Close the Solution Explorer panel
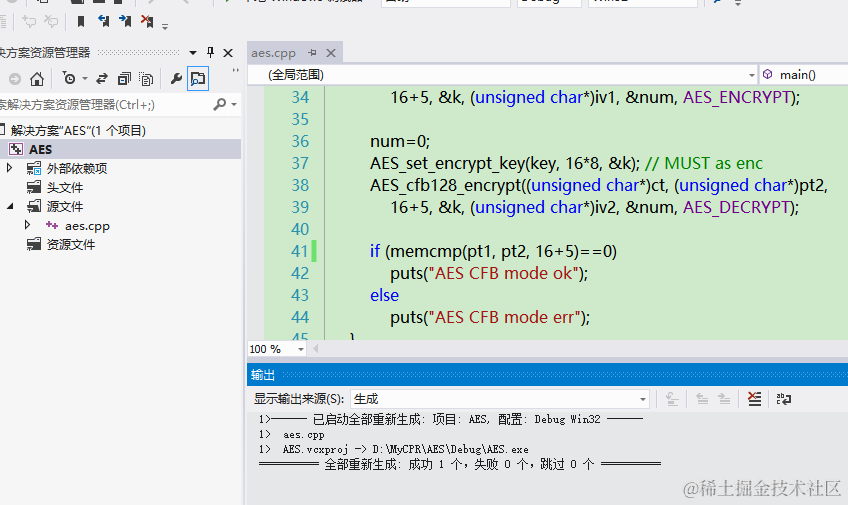 [228, 53]
